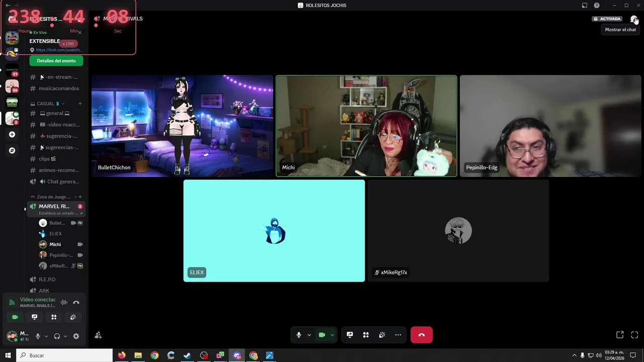Open input device chevron in user panel
644x362 pixels.
(46, 336)
